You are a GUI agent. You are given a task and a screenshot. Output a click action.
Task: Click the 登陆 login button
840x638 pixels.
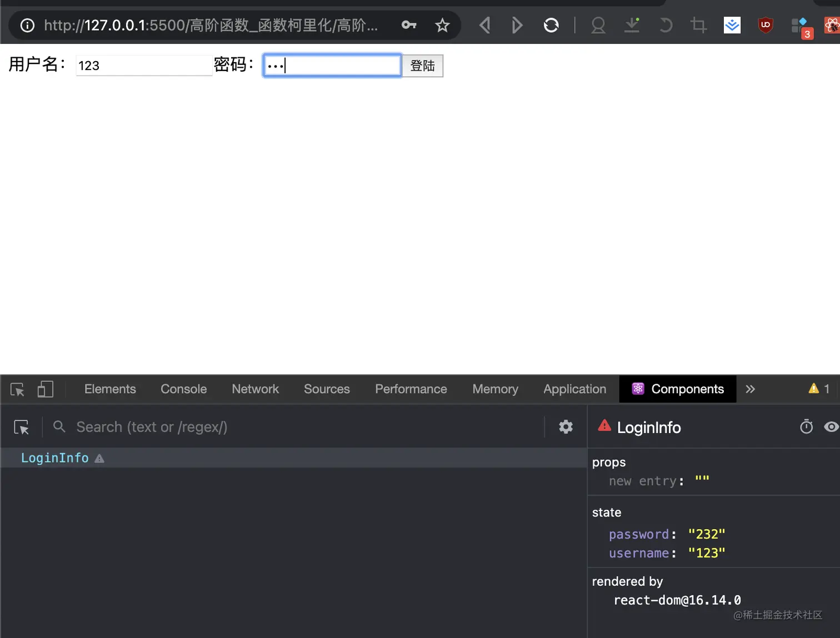pyautogui.click(x=423, y=66)
